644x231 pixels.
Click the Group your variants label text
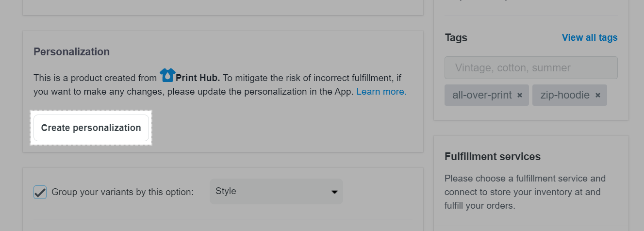coord(122,192)
